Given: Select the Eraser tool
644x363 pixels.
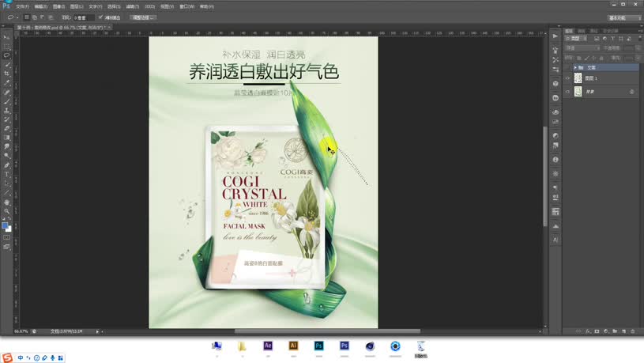Looking at the screenshot, I should pyautogui.click(x=6, y=128).
